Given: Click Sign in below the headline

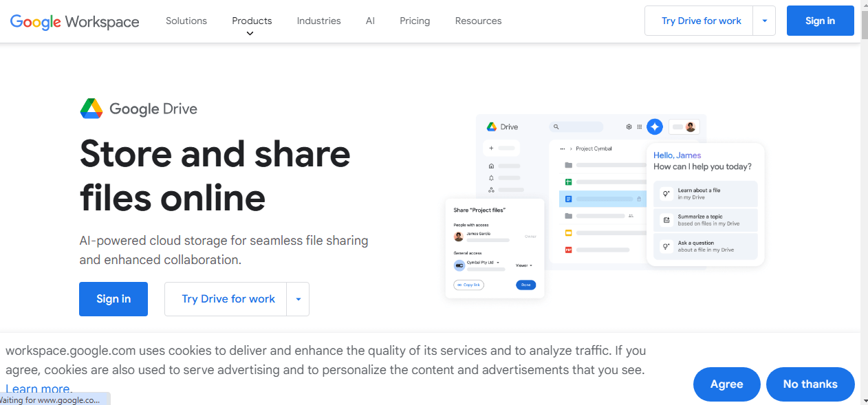Looking at the screenshot, I should [113, 299].
